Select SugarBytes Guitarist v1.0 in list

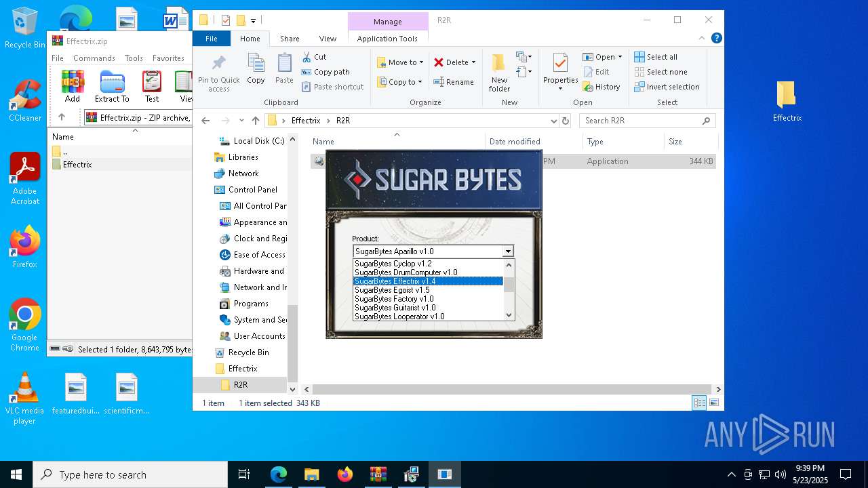(428, 308)
